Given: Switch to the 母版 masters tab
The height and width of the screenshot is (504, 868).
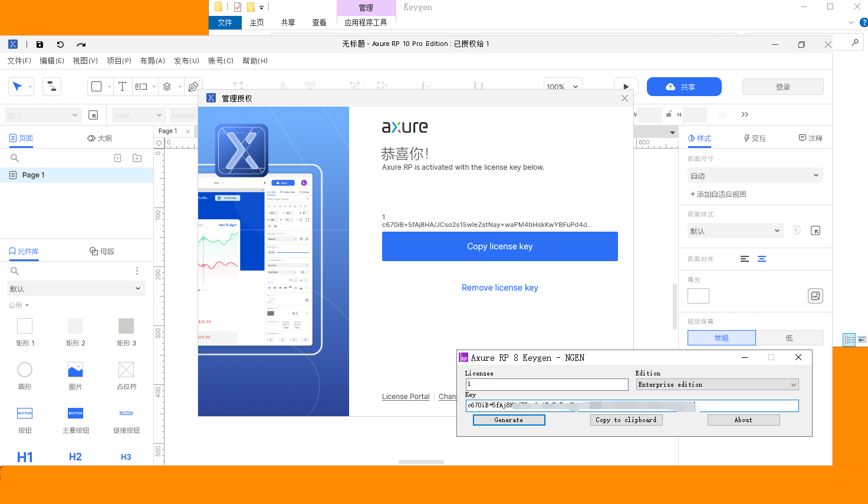Looking at the screenshot, I should pos(102,251).
